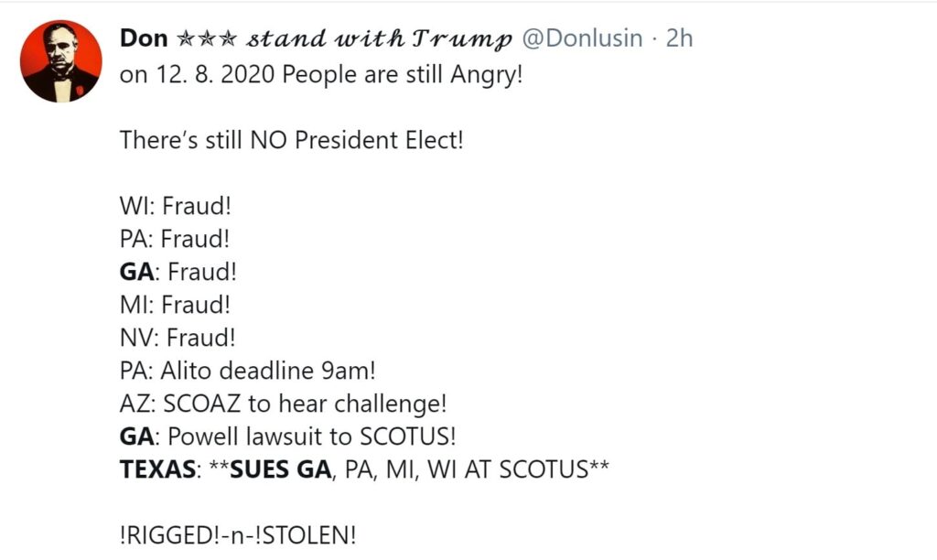Open the Godfather-style profile avatar

point(61,61)
